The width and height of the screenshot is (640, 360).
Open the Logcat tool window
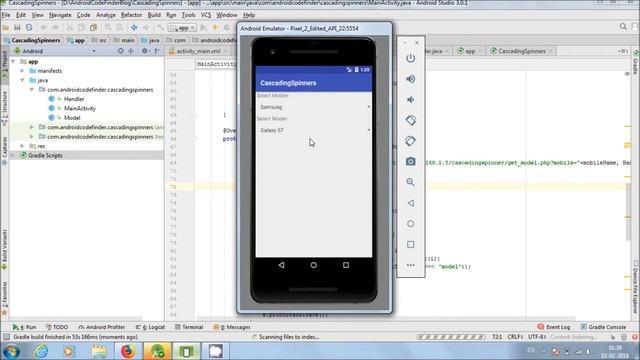click(x=150, y=327)
